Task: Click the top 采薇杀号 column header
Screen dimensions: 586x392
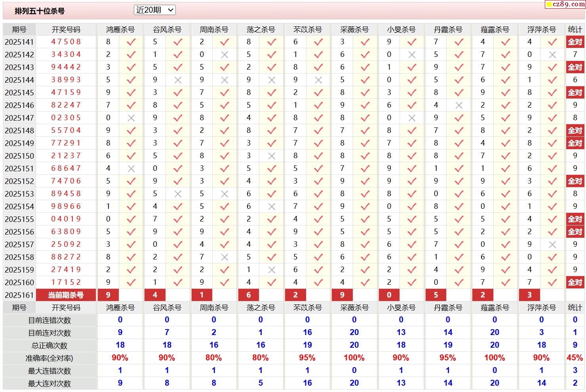Action: click(x=354, y=30)
